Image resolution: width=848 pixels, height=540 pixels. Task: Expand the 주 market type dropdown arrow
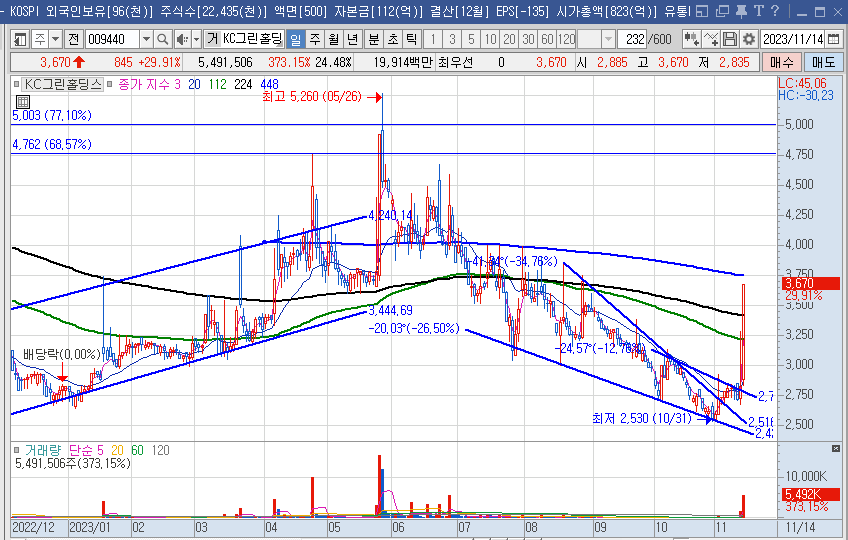point(56,39)
